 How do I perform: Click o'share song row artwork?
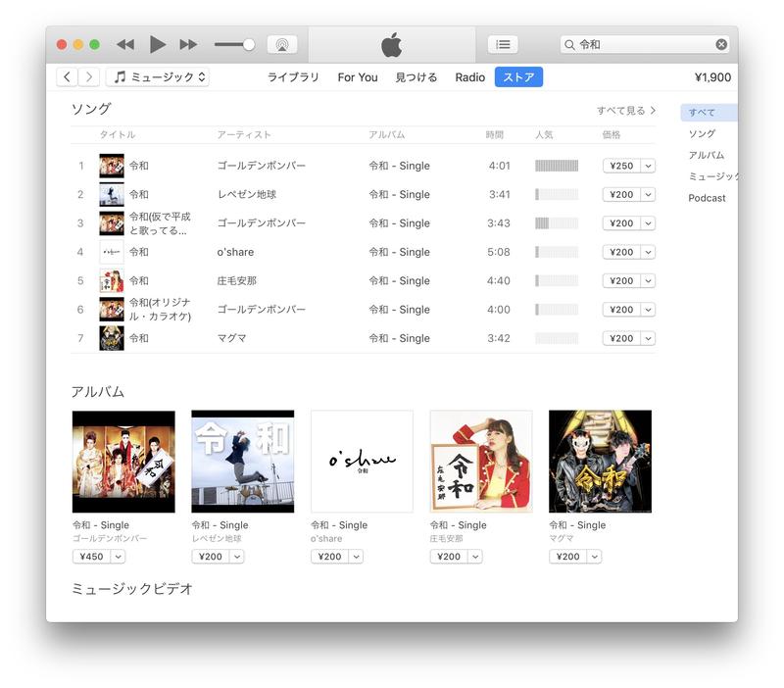point(112,252)
